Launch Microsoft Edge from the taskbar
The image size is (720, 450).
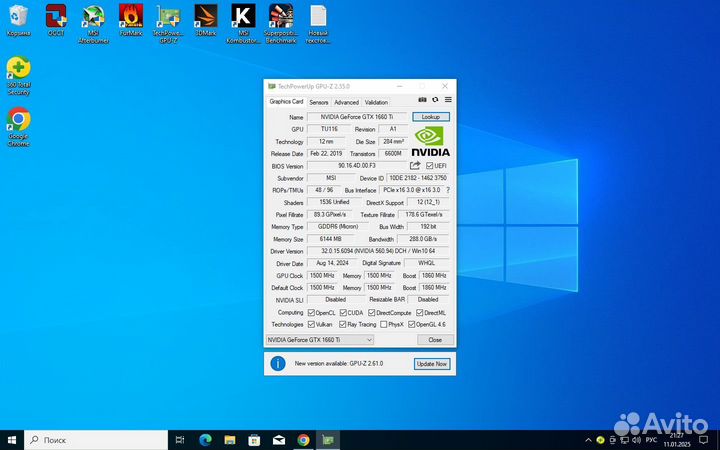click(x=205, y=440)
